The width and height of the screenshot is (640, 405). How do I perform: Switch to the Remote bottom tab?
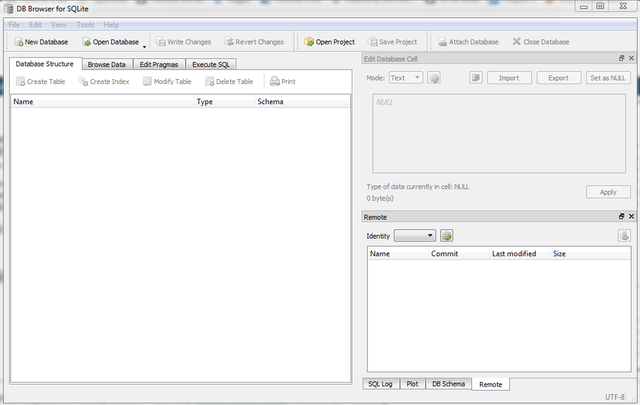pos(491,384)
